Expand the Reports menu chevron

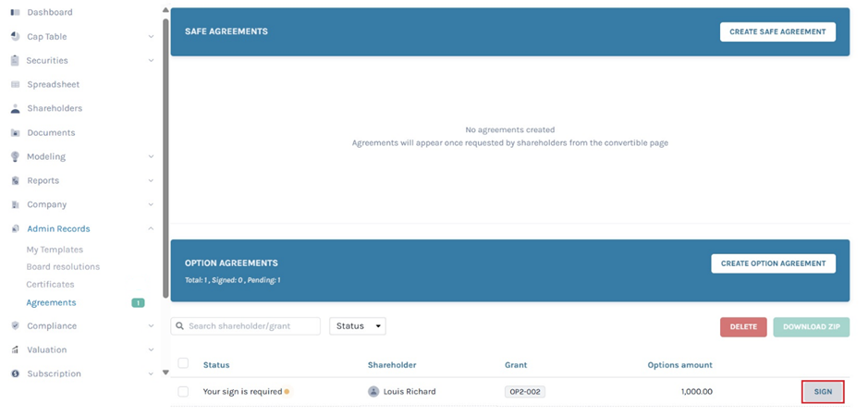coord(151,181)
